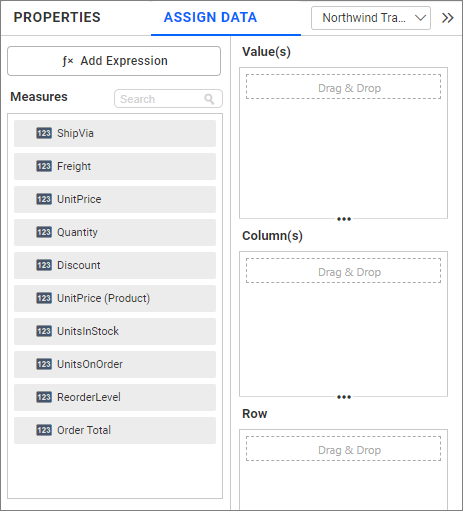Collapse panel with double-chevron icon
The height and width of the screenshot is (511, 463).
[x=448, y=18]
